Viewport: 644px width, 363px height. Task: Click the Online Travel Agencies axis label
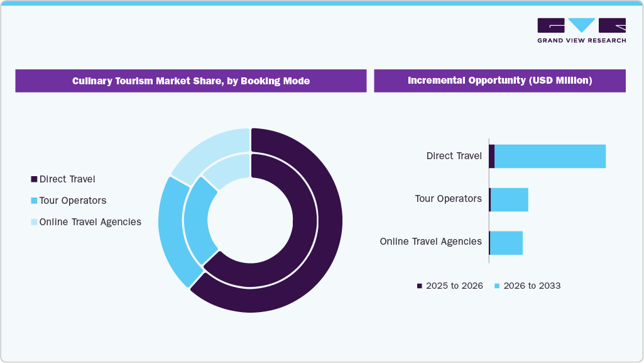(430, 241)
